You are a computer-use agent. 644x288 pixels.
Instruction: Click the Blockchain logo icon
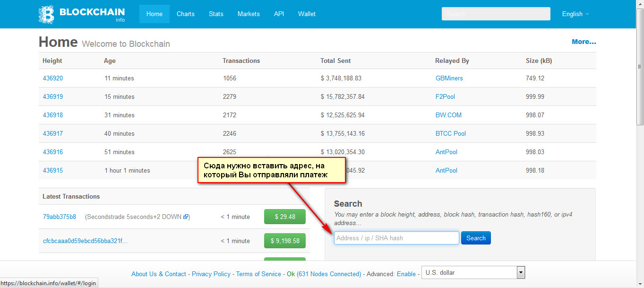click(x=47, y=14)
